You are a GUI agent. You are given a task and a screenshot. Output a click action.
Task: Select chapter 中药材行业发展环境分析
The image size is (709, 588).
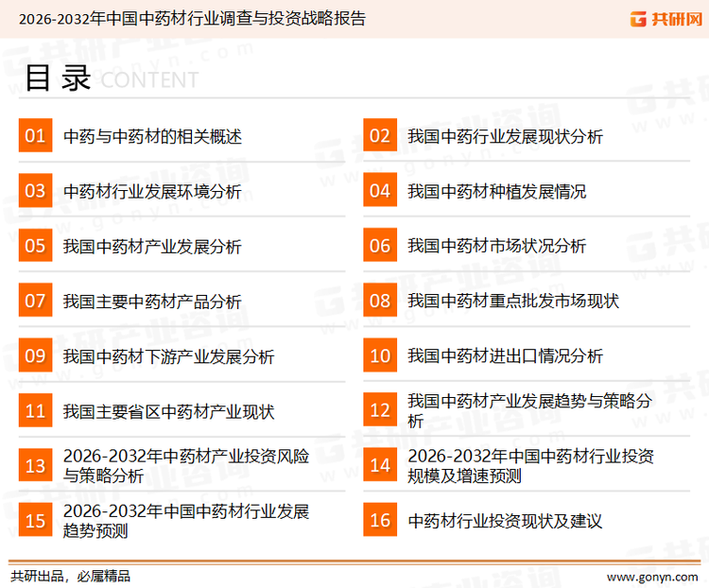152,191
